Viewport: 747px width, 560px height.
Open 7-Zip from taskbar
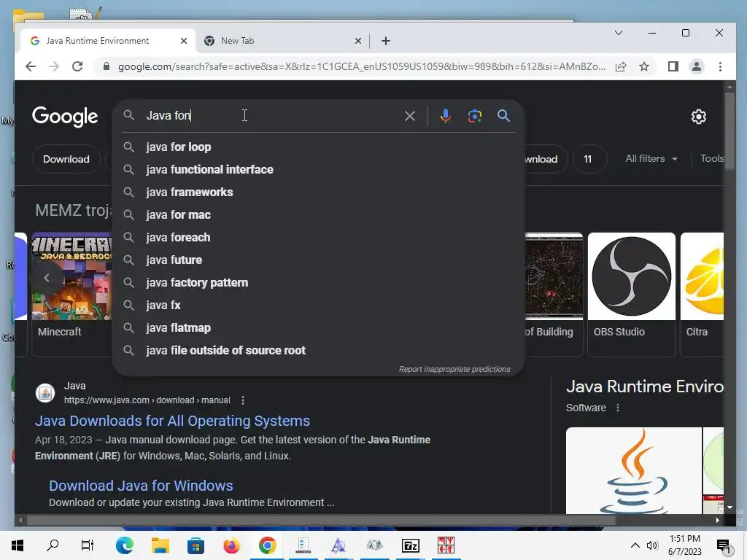(410, 545)
